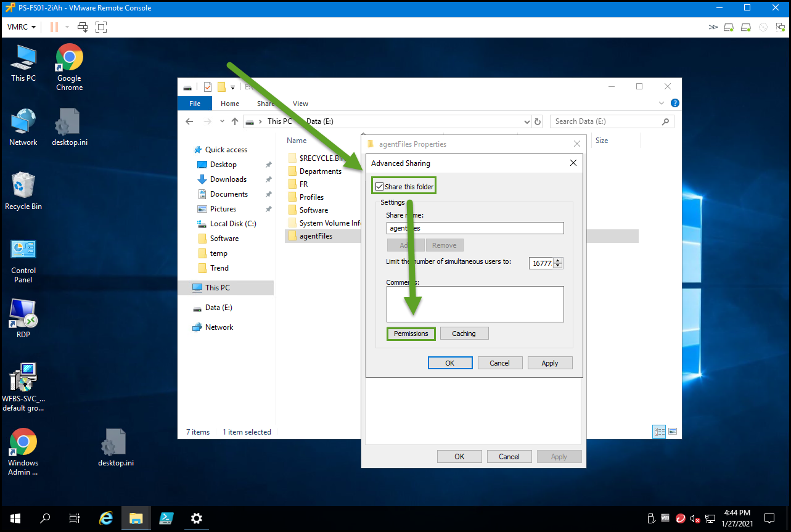The image size is (791, 532).
Task: Launch PowerShell from the taskbar
Action: (x=166, y=518)
